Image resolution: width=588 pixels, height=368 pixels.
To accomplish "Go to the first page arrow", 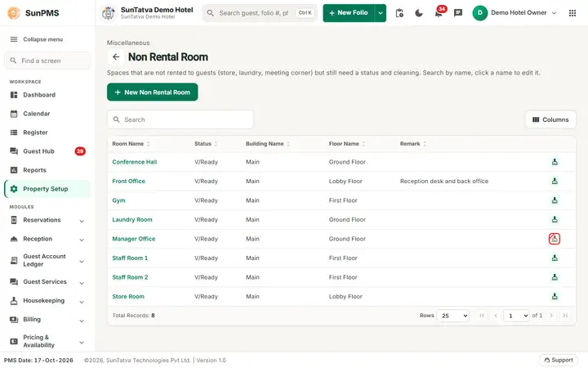I will tap(482, 316).
